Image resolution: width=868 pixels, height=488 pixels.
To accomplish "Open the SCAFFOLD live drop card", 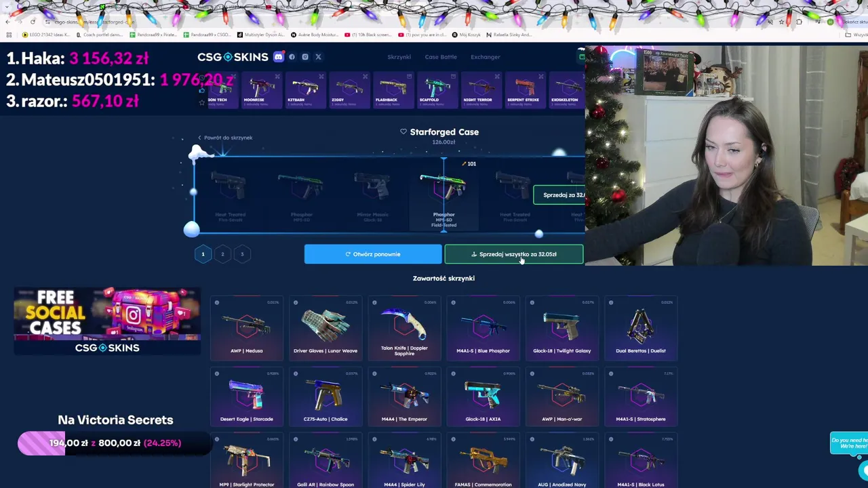I will (437, 90).
